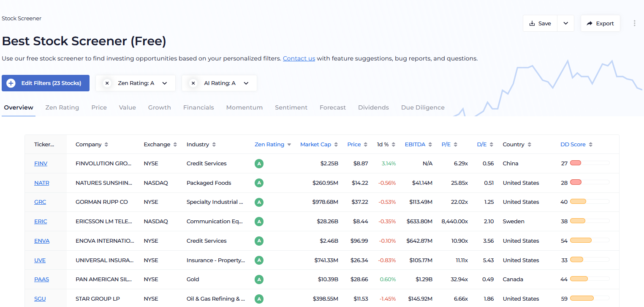Image resolution: width=644 pixels, height=307 pixels.
Task: Open the PAAS ticker link
Action: [x=41, y=280]
